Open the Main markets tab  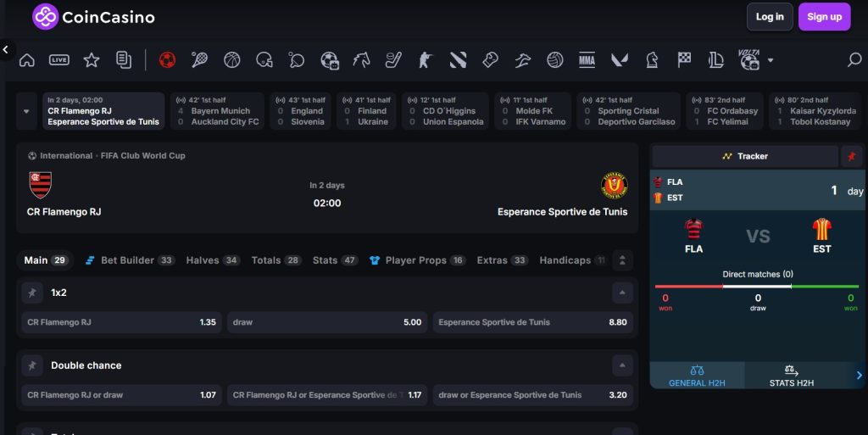coord(46,260)
